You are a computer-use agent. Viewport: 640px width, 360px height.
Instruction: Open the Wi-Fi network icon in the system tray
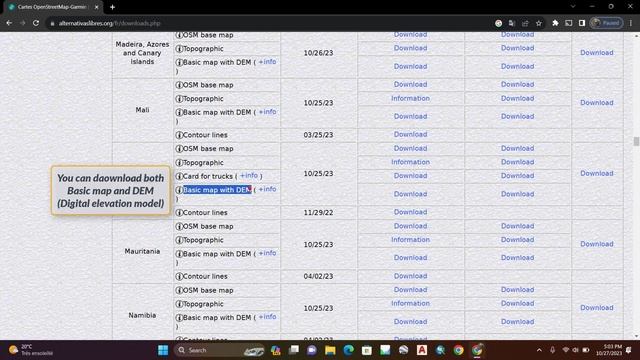[x=566, y=350]
